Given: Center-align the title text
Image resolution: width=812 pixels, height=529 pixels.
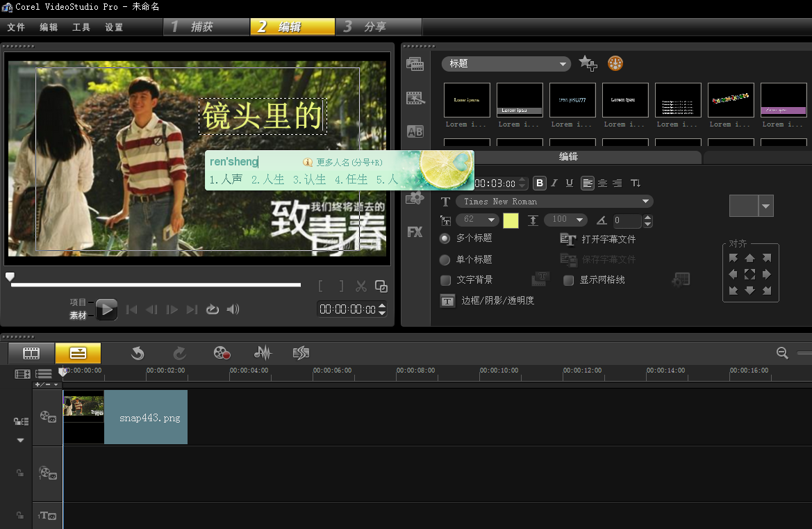Looking at the screenshot, I should (x=602, y=183).
